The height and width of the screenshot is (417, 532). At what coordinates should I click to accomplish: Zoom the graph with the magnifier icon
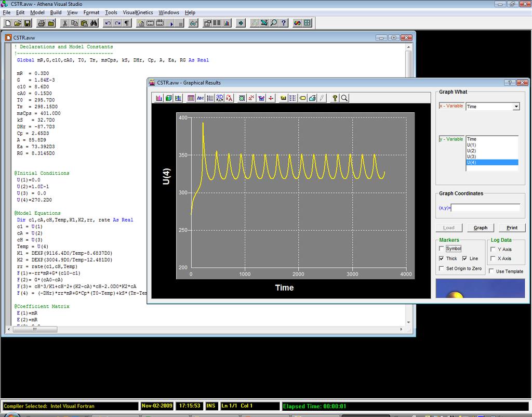click(x=344, y=98)
